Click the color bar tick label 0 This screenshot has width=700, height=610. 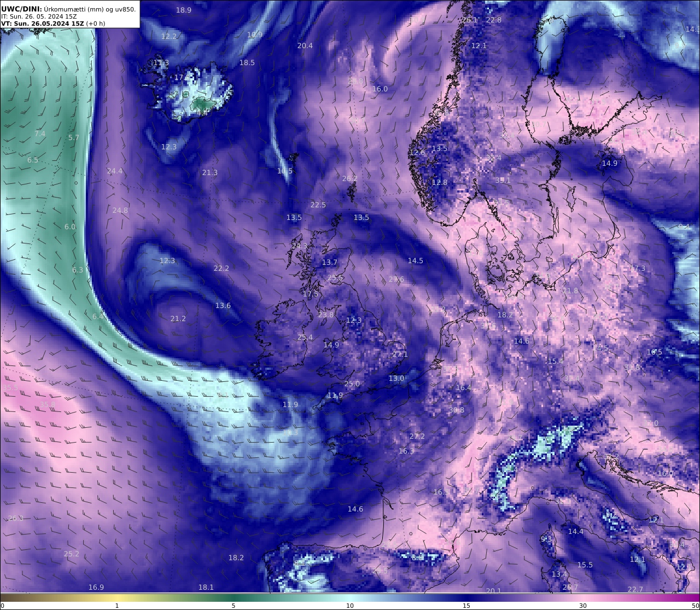[x=2, y=606]
